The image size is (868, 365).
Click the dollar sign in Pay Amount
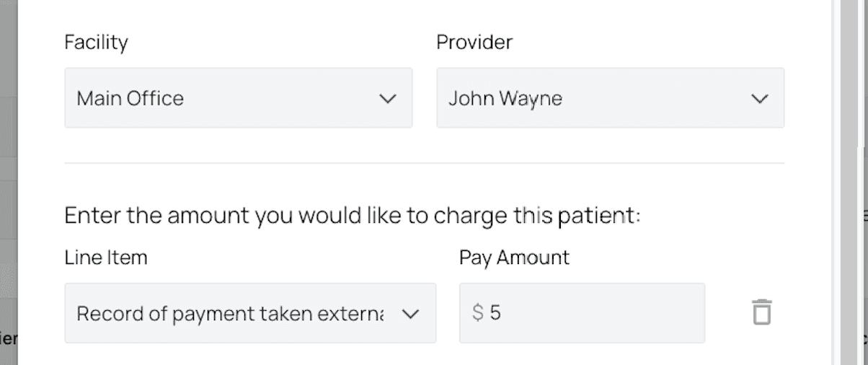[477, 313]
